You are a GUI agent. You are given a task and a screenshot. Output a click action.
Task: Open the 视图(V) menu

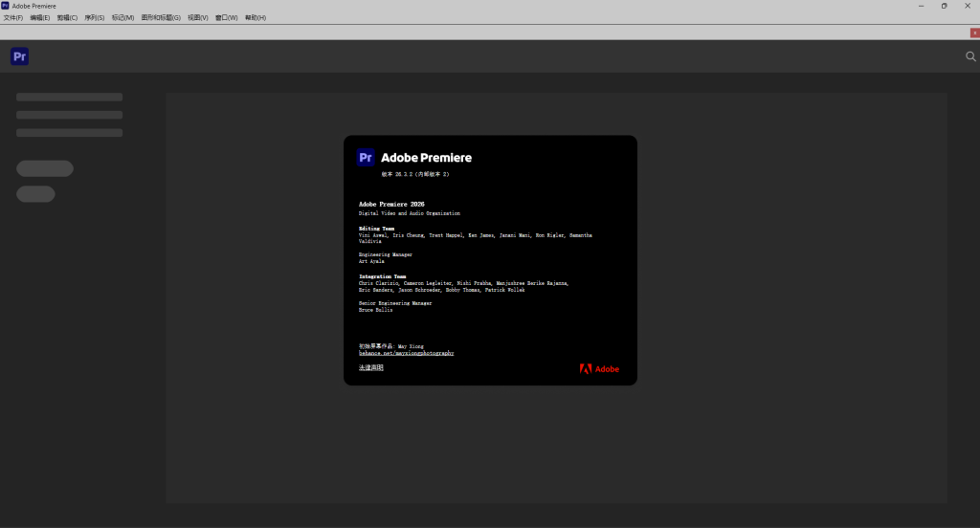tap(197, 17)
